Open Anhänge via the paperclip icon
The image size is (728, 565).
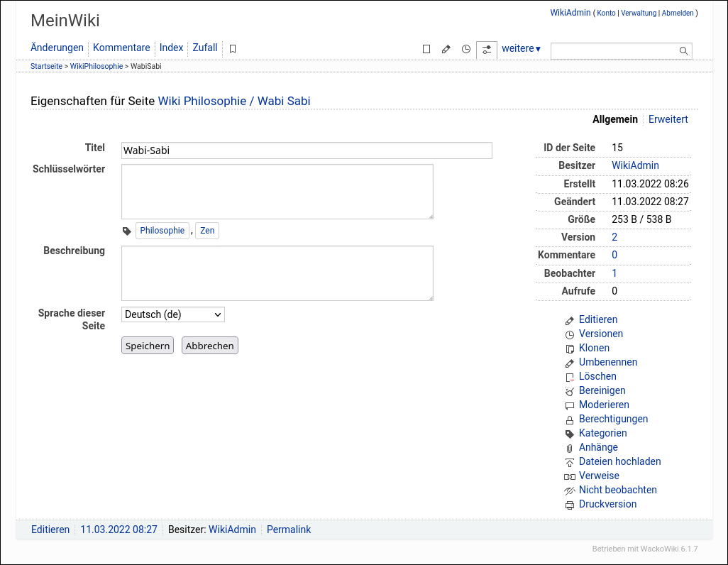tap(569, 448)
